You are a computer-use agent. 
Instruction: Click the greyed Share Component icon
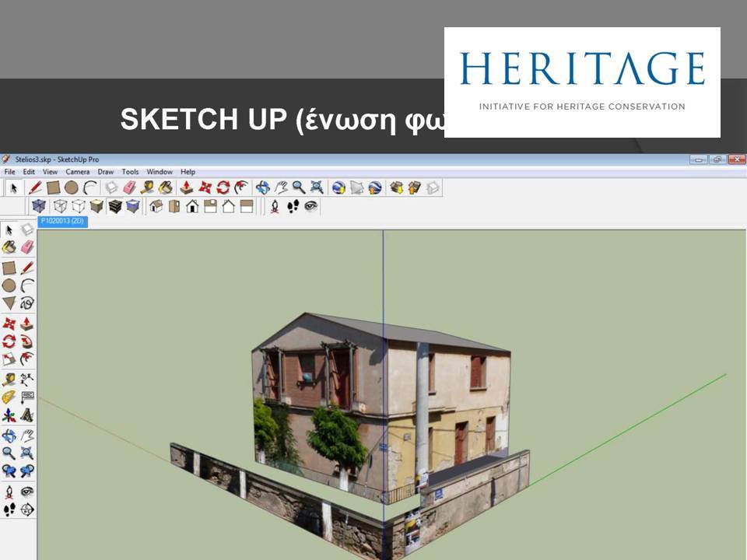[x=433, y=187]
